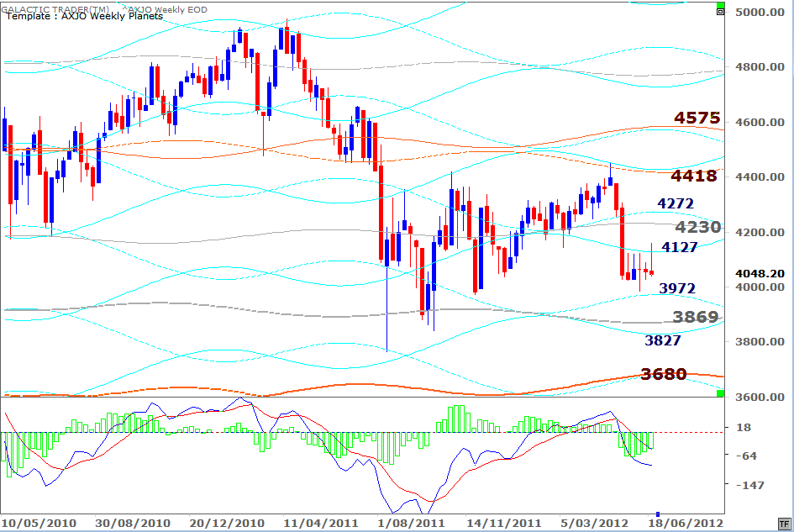The height and width of the screenshot is (532, 794).
Task: Click the 11/04/2011 date label
Action: click(x=320, y=523)
